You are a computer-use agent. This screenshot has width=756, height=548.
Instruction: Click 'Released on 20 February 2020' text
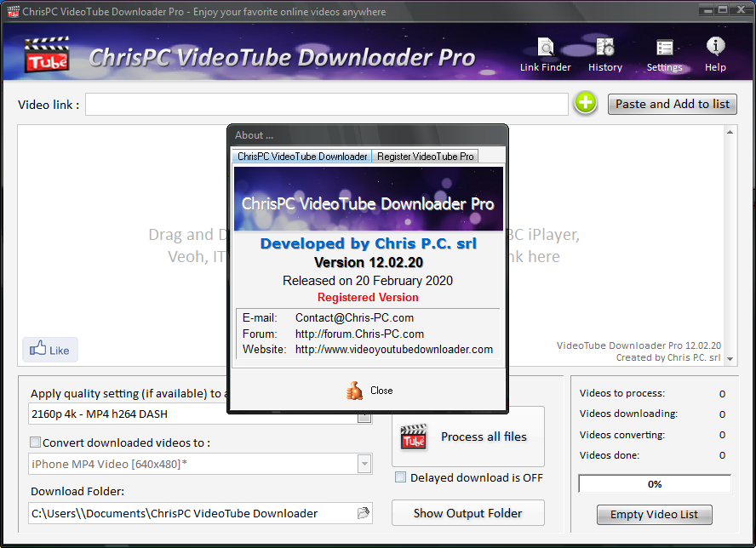coord(368,281)
